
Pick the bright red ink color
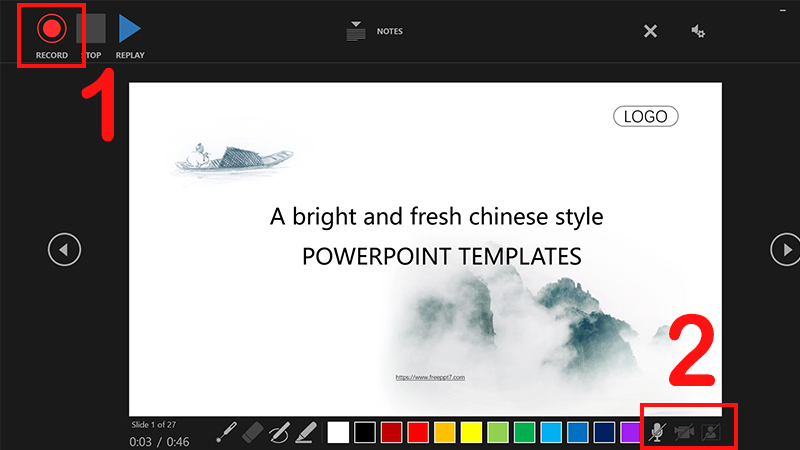[x=418, y=432]
